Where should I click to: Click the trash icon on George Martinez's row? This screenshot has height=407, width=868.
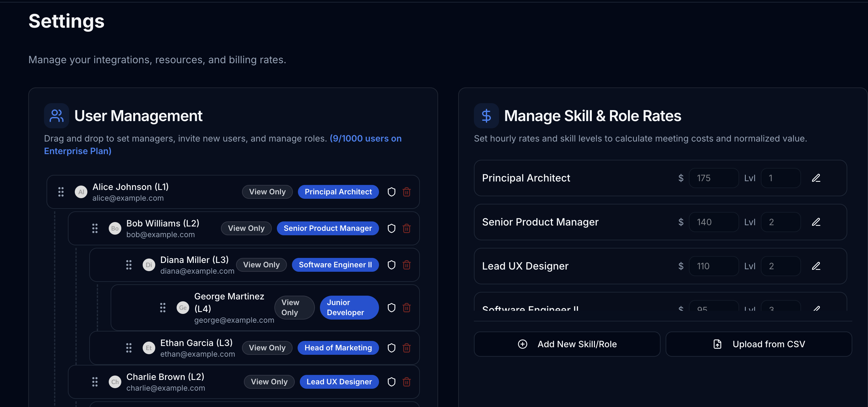pos(407,308)
